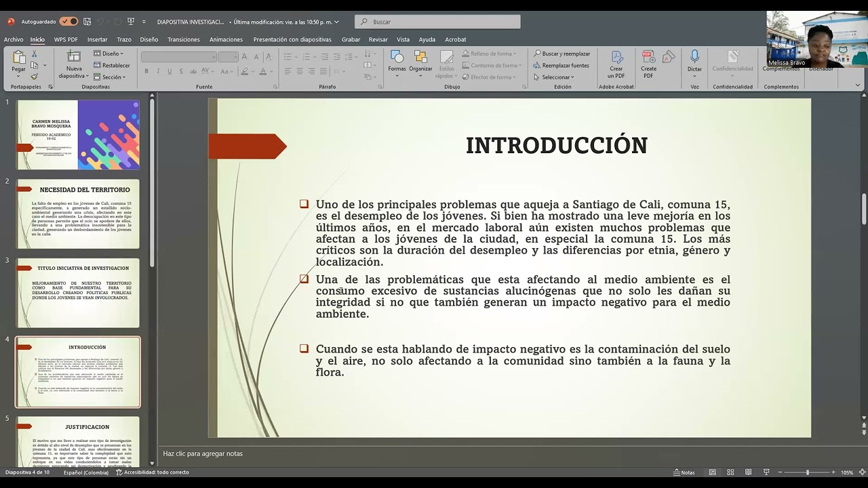868x488 pixels.
Task: Open the Seleccionar dropdown
Action: pos(553,77)
